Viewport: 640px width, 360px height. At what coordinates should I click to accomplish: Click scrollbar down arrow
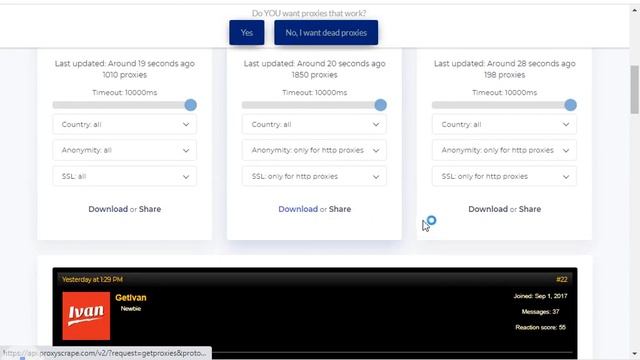(635, 354)
